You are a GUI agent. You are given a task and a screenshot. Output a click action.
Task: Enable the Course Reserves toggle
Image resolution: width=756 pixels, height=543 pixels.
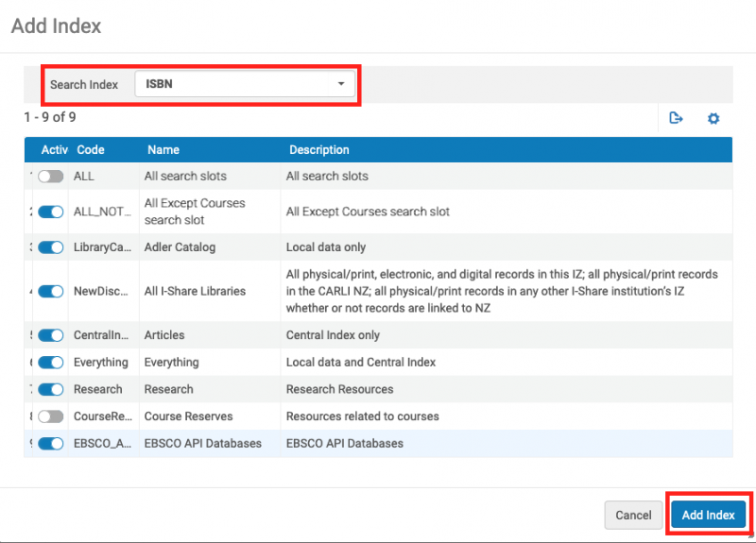coord(51,416)
